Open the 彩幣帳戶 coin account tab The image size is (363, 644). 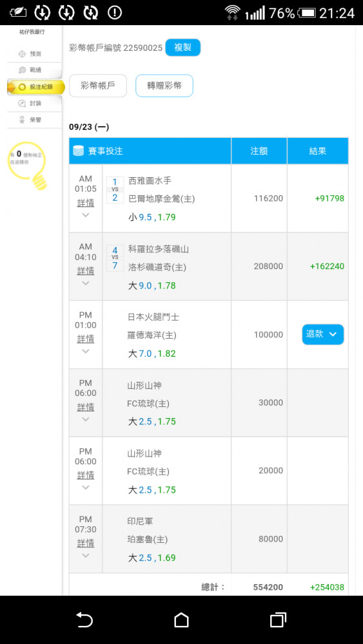(98, 86)
